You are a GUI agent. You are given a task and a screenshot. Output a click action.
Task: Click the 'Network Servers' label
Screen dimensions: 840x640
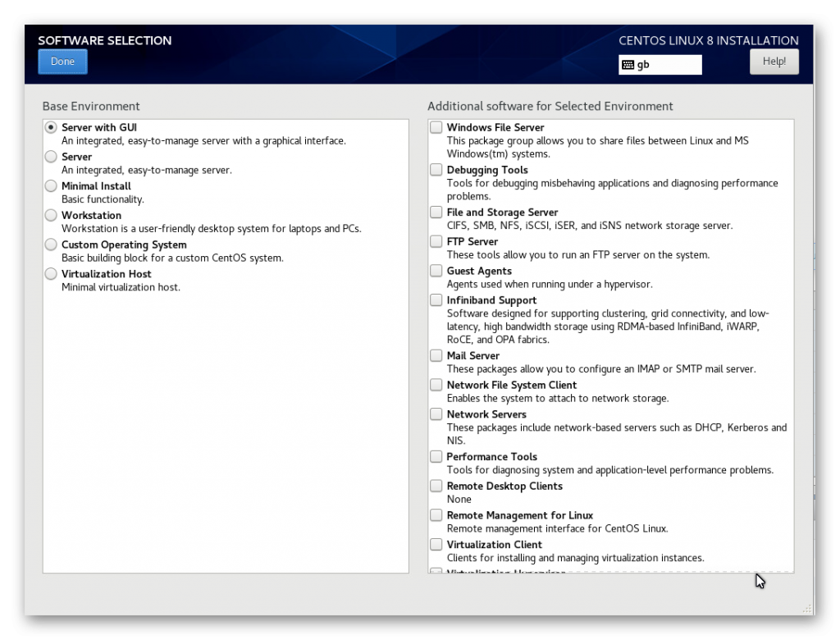486,414
